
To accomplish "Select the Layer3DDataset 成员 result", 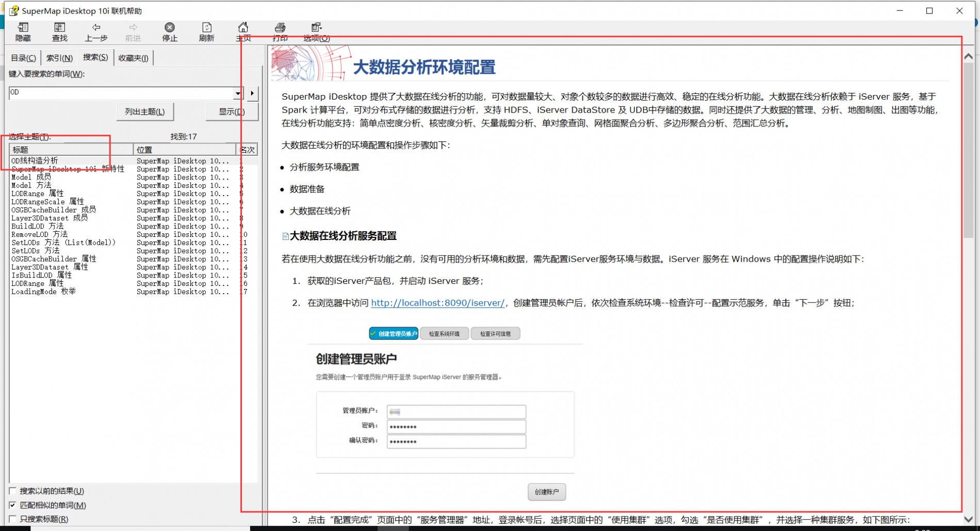I will pyautogui.click(x=50, y=218).
